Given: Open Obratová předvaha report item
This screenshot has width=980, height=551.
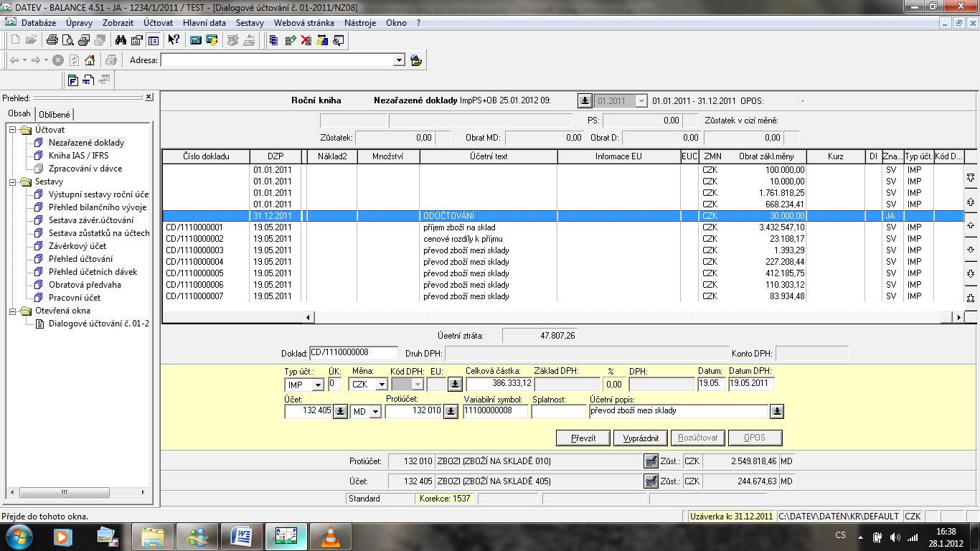Looking at the screenshot, I should point(85,285).
